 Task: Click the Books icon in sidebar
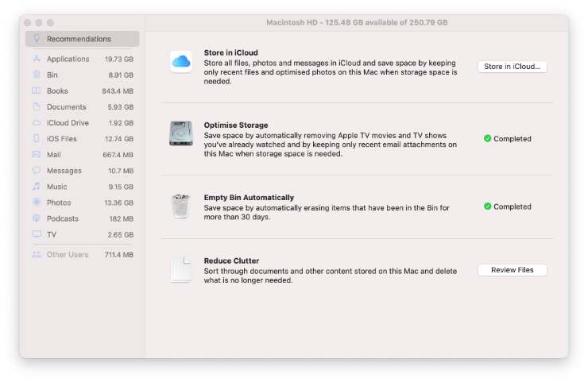point(37,91)
